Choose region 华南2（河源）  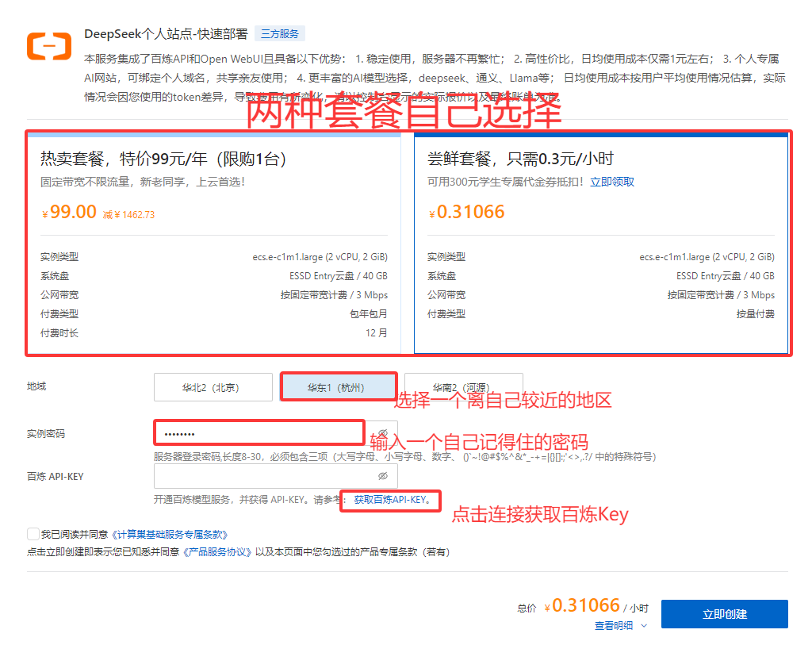coord(463,388)
